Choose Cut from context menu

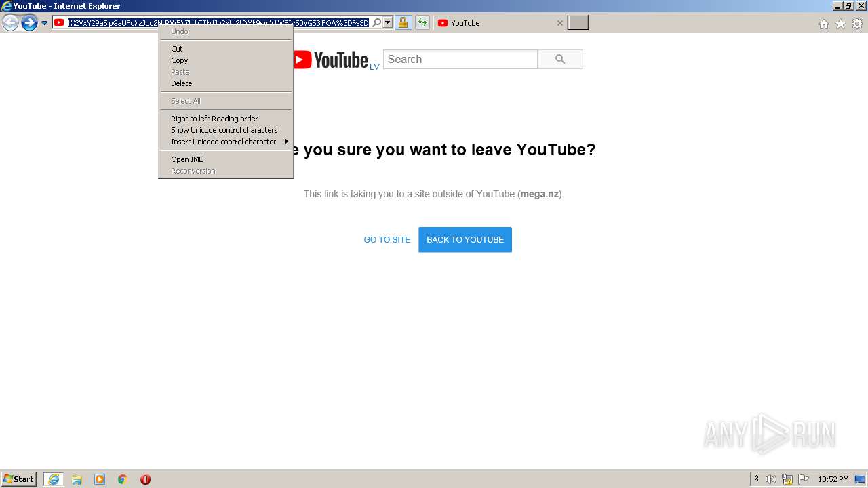click(x=226, y=49)
